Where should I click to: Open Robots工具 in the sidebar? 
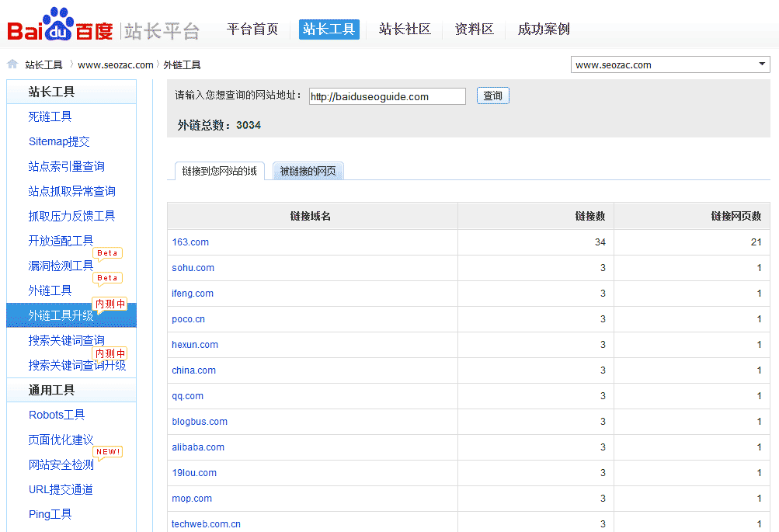coord(57,415)
